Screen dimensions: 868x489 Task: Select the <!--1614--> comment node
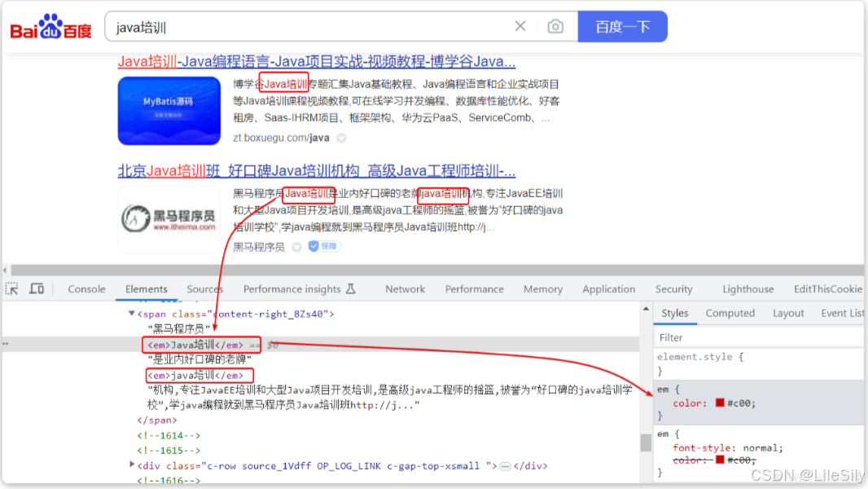[169, 436]
